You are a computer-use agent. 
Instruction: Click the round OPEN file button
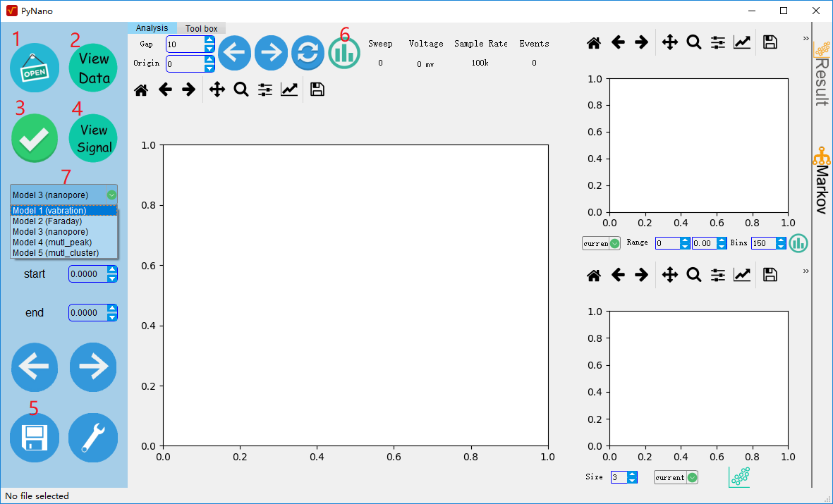(35, 68)
